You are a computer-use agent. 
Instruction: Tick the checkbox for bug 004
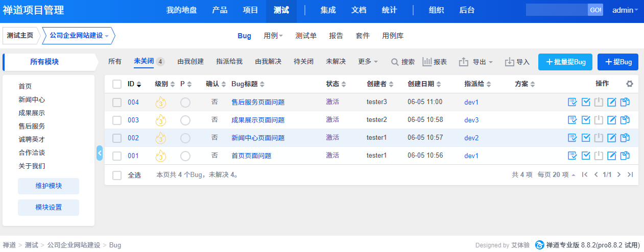click(x=117, y=102)
